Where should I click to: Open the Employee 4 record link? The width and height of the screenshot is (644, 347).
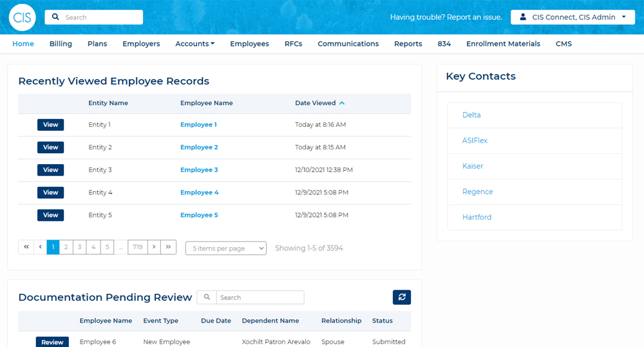[199, 192]
